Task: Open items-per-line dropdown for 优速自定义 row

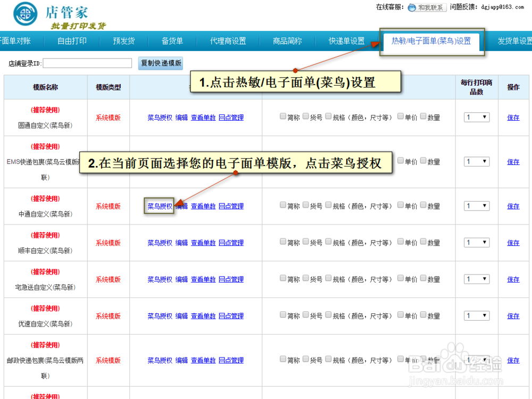Action: pos(476,316)
